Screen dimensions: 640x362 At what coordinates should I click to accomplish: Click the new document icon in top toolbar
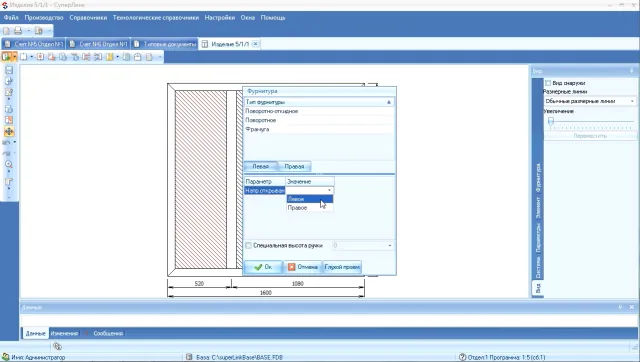(x=7, y=31)
